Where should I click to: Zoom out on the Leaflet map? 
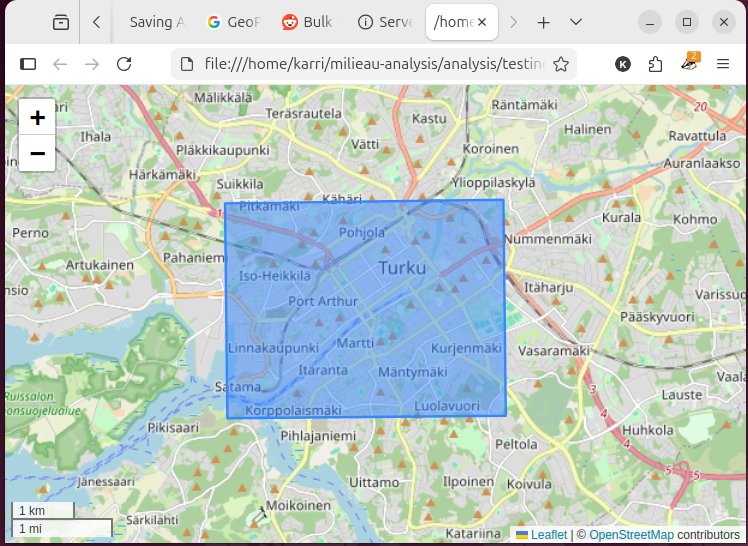point(37,153)
